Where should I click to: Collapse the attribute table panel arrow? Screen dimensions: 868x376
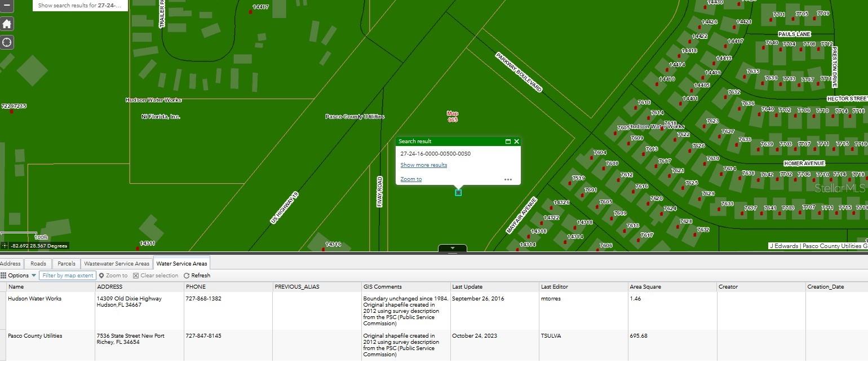click(x=453, y=248)
